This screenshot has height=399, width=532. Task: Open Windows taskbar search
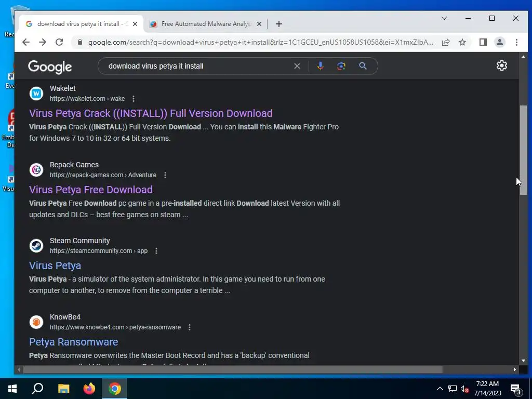coord(37,389)
